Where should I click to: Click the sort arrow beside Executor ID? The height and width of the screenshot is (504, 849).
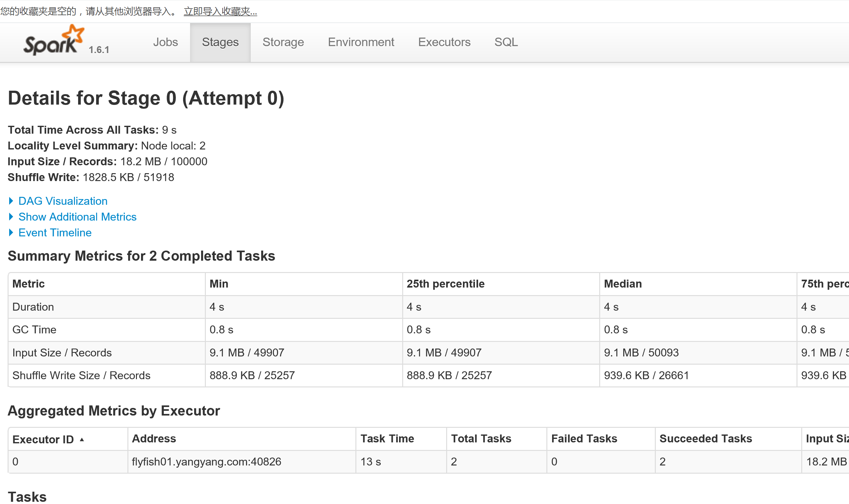pyautogui.click(x=82, y=440)
